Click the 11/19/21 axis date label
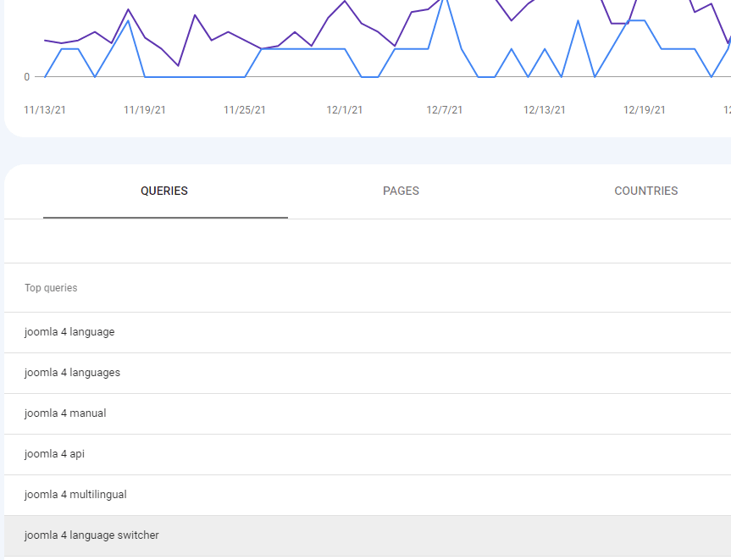Image resolution: width=731 pixels, height=560 pixels. click(x=145, y=110)
